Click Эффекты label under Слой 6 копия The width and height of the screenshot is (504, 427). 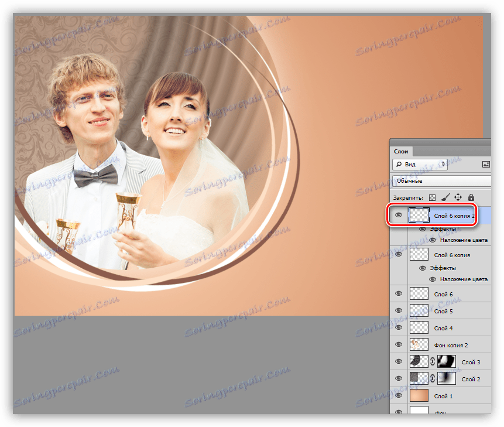click(443, 268)
